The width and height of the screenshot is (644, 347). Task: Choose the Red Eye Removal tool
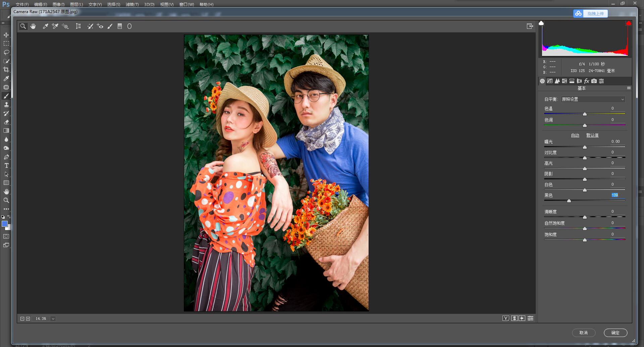click(100, 26)
